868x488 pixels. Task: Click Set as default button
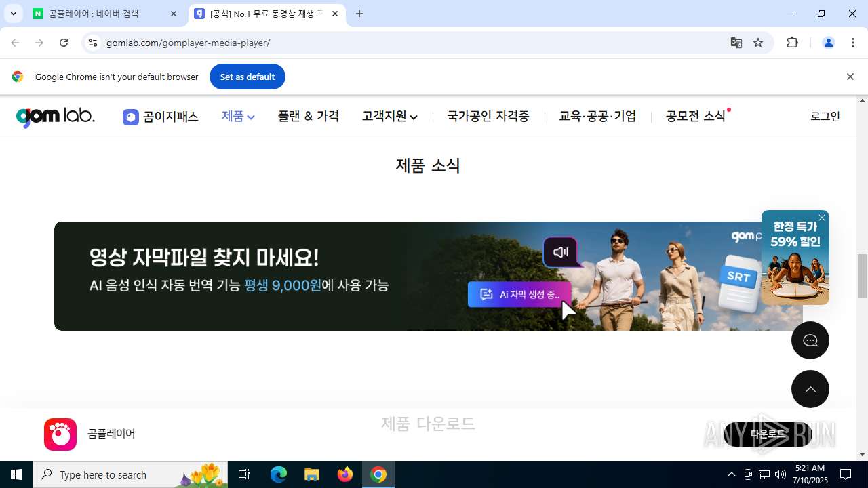tap(248, 77)
